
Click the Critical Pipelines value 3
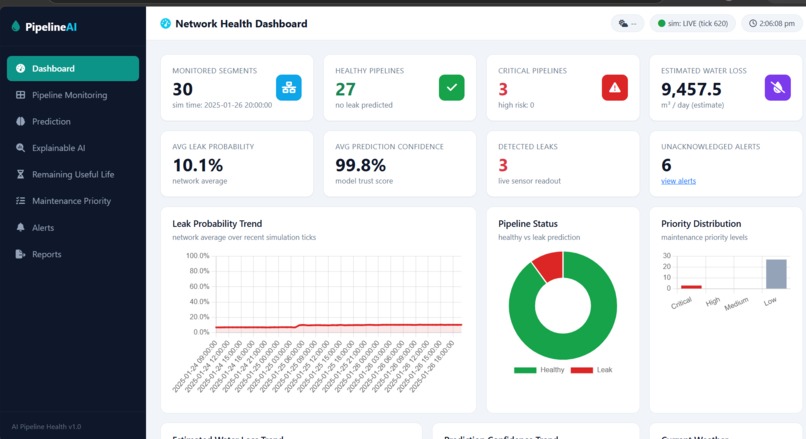click(x=503, y=89)
